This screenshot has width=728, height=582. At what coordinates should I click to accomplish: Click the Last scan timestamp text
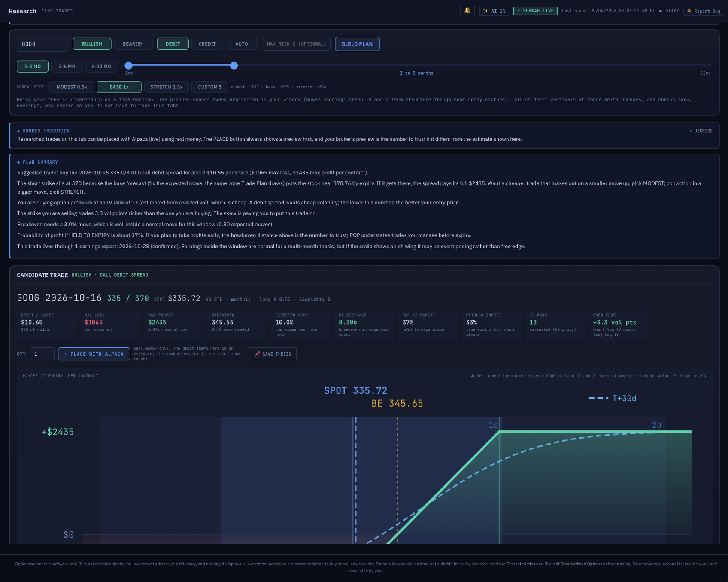[608, 11]
